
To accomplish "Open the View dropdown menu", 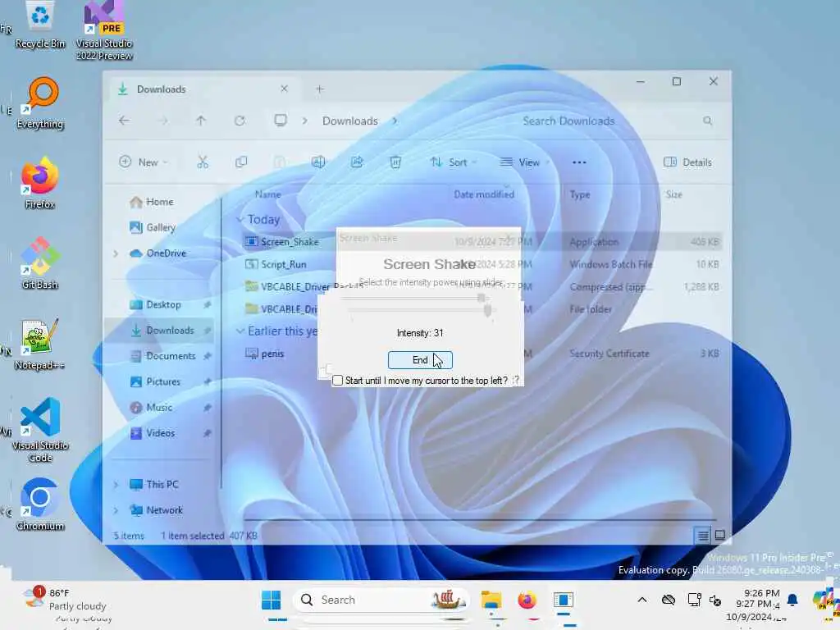I will click(525, 162).
